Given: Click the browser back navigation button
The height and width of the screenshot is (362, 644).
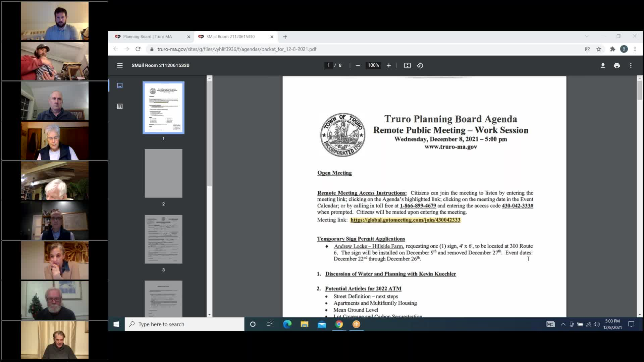Looking at the screenshot, I should [x=116, y=49].
